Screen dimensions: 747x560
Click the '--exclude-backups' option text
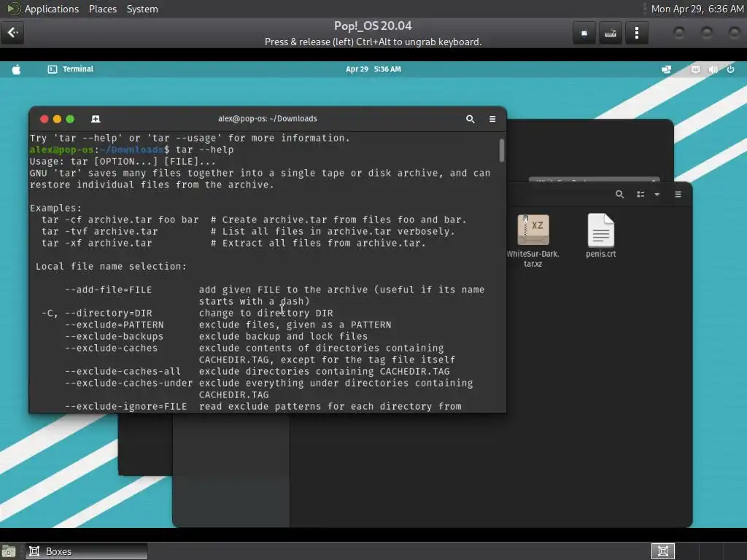[x=114, y=336]
